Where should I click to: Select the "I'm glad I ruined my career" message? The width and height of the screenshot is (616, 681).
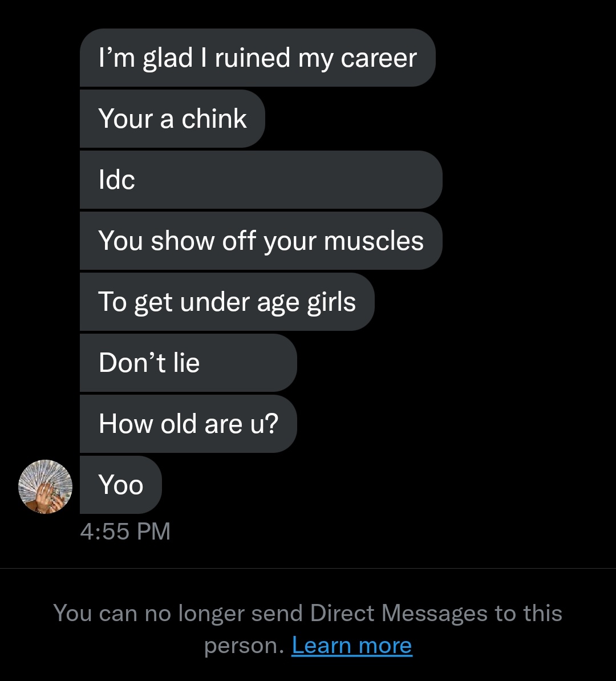tap(257, 58)
